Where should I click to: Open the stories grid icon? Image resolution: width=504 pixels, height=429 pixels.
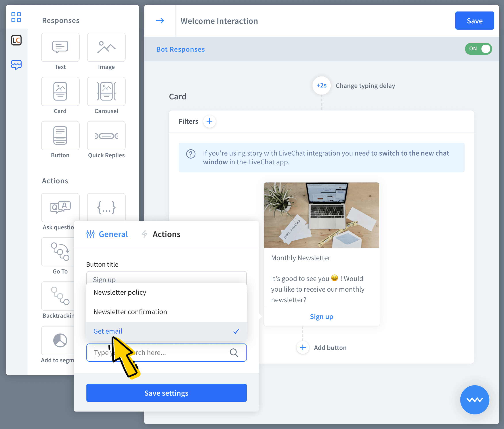click(16, 17)
